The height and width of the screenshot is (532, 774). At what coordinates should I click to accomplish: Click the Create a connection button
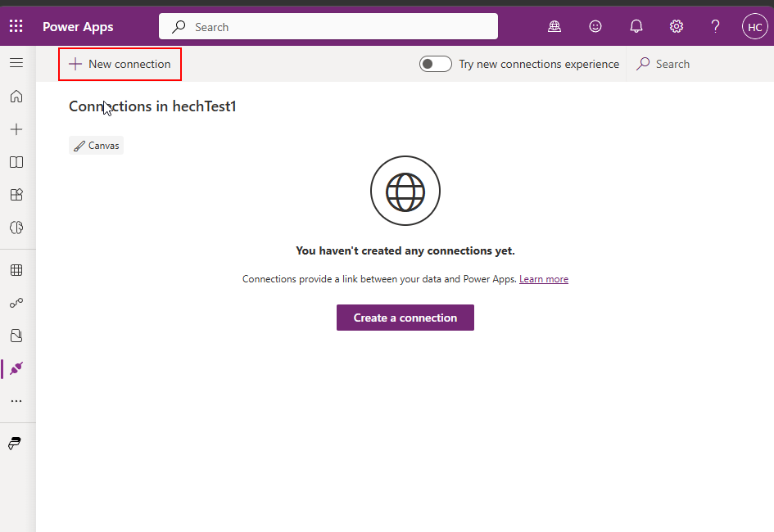pyautogui.click(x=405, y=318)
